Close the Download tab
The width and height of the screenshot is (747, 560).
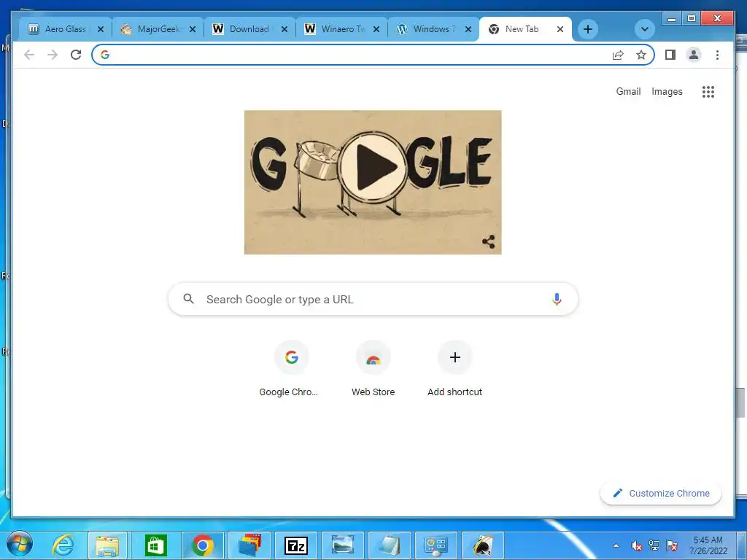click(285, 29)
